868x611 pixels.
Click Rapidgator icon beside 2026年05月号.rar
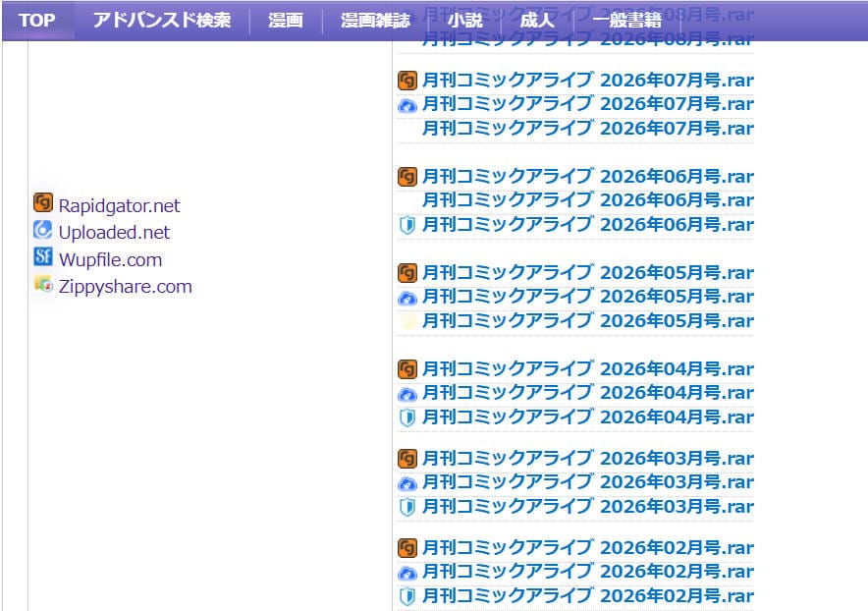coord(407,272)
